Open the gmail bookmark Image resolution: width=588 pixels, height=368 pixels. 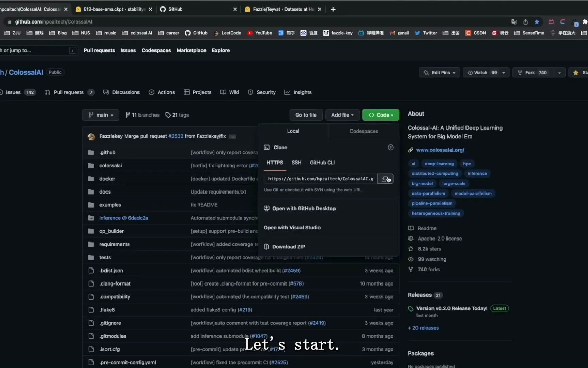[x=399, y=33]
